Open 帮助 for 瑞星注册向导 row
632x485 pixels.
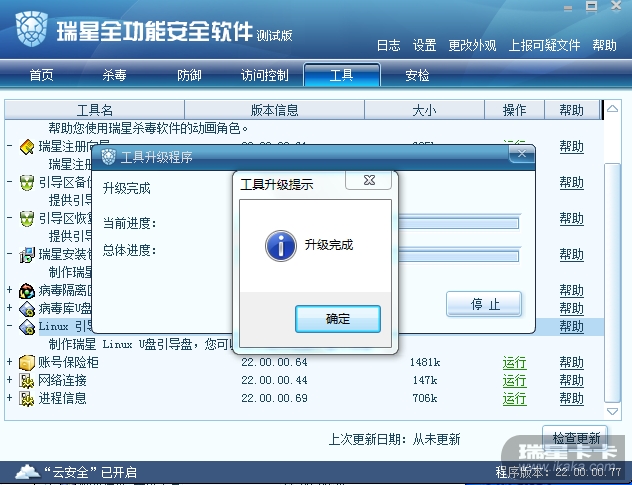click(x=572, y=147)
